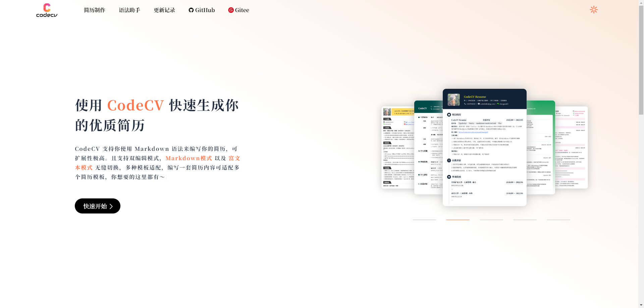
Task: Go to the first carousel slide indicator
Action: point(424,220)
